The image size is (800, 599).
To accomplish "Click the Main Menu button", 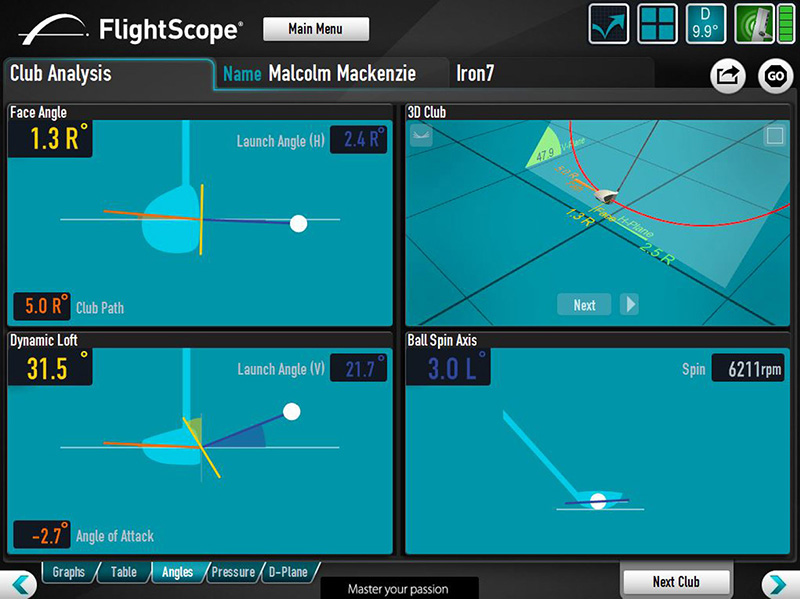I will coord(315,29).
